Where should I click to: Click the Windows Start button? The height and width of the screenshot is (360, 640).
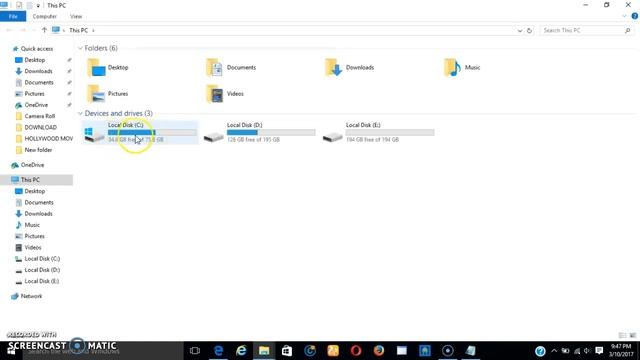point(11,351)
